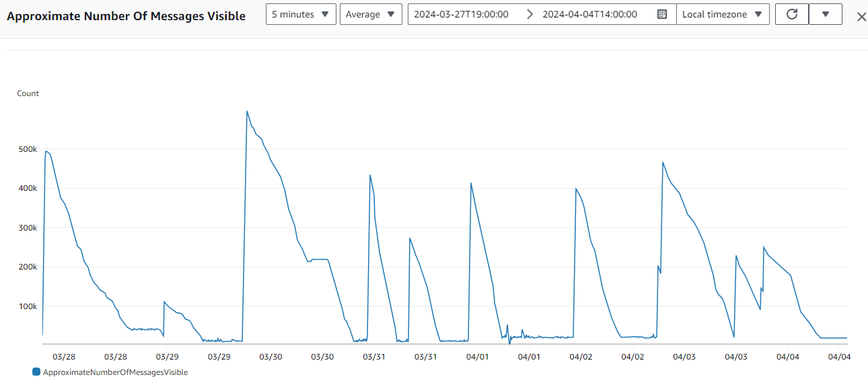Toggle the ApproximateNumberOfMessagesVisible legend swatch

(x=36, y=372)
